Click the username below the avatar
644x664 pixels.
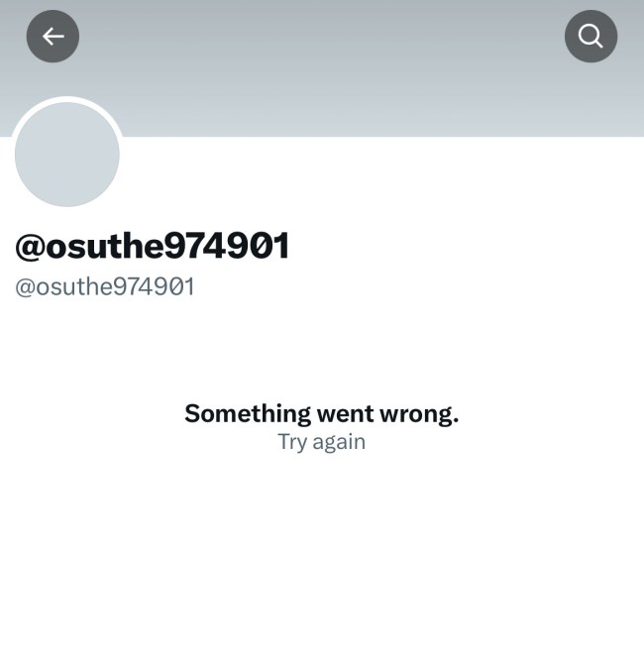(153, 246)
